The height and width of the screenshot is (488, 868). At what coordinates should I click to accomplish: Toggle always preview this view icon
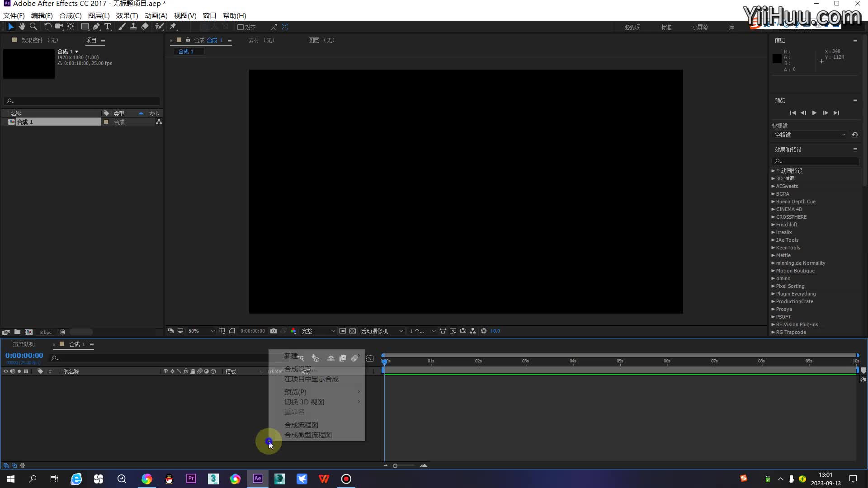170,331
